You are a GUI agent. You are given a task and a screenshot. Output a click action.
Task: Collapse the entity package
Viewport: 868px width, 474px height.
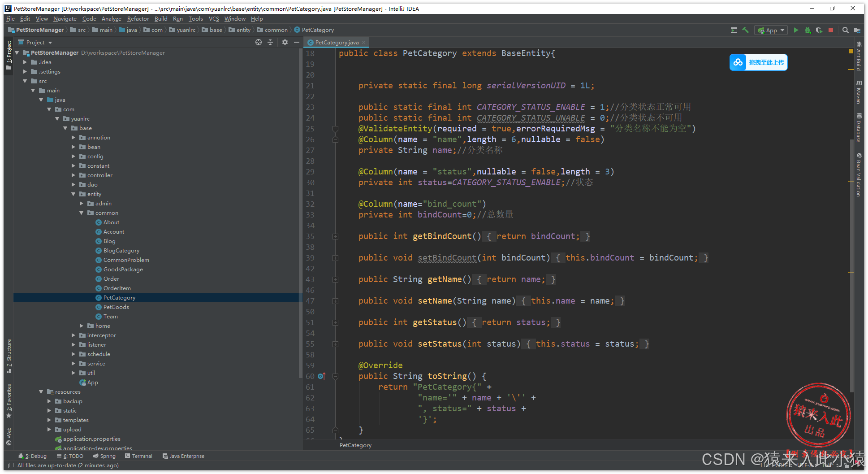tap(73, 194)
